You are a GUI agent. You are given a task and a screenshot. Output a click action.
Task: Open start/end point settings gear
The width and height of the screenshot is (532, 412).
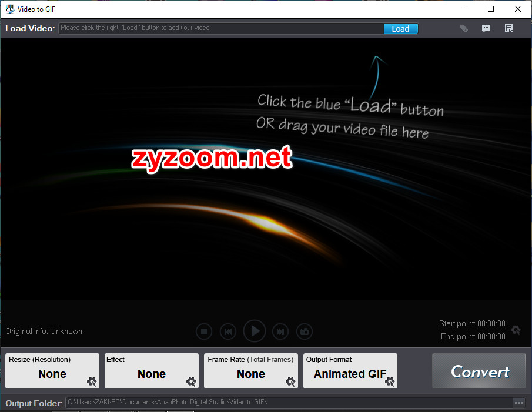pyautogui.click(x=516, y=330)
